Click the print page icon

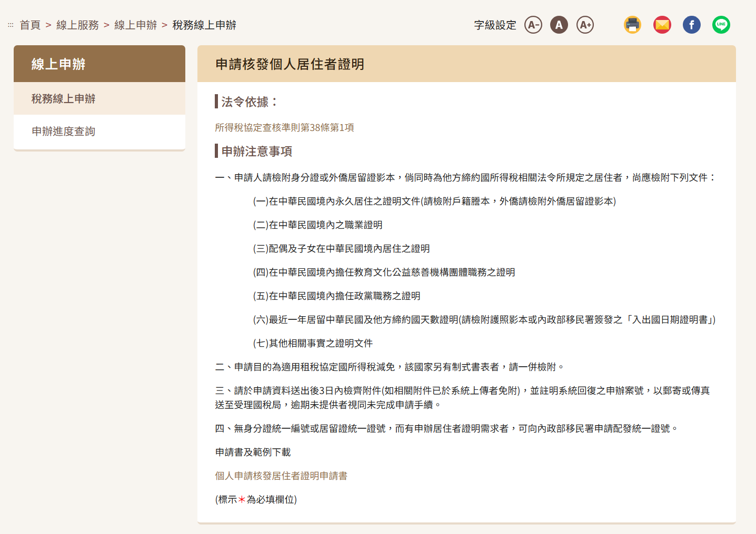[x=632, y=25]
